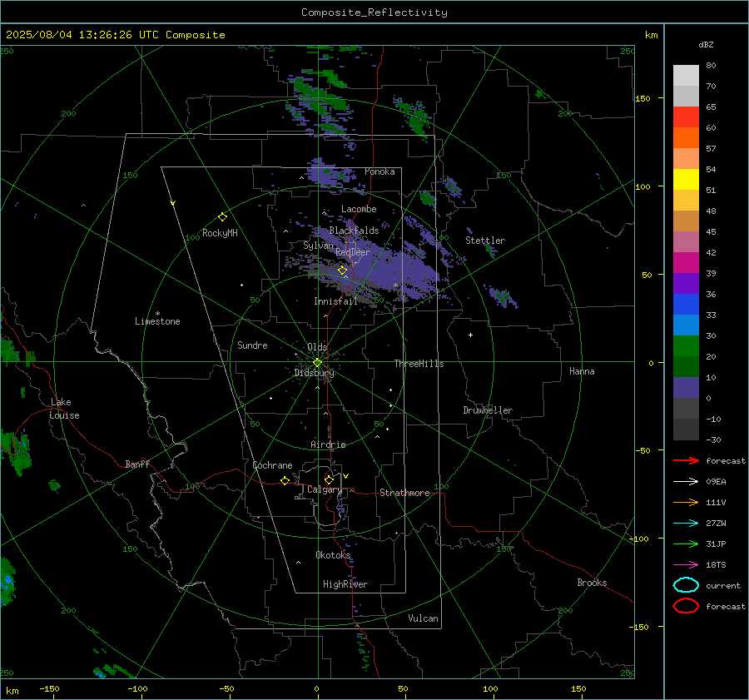Select the purple 39–36 dBZ color swatch
The width and height of the screenshot is (749, 700).
[x=686, y=284]
